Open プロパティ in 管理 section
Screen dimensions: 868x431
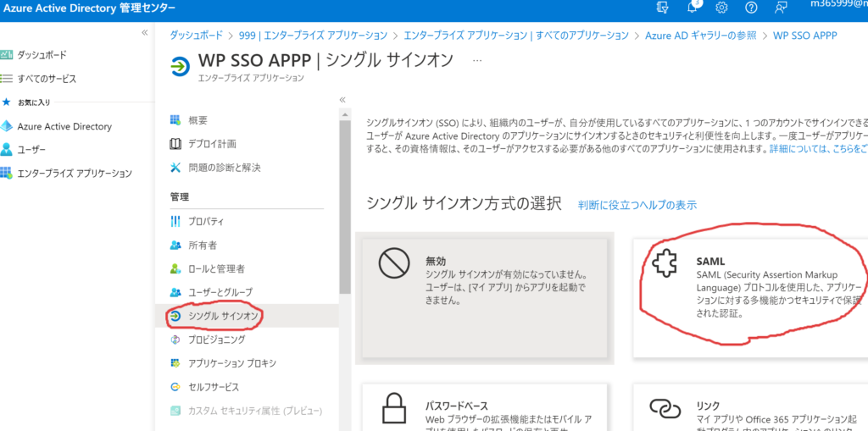pyautogui.click(x=206, y=221)
